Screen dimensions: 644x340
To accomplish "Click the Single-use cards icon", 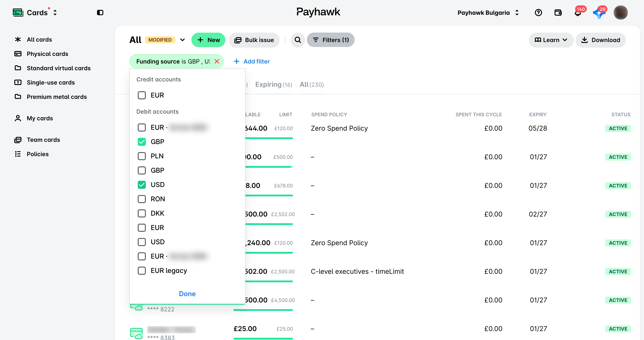I will coord(18,82).
